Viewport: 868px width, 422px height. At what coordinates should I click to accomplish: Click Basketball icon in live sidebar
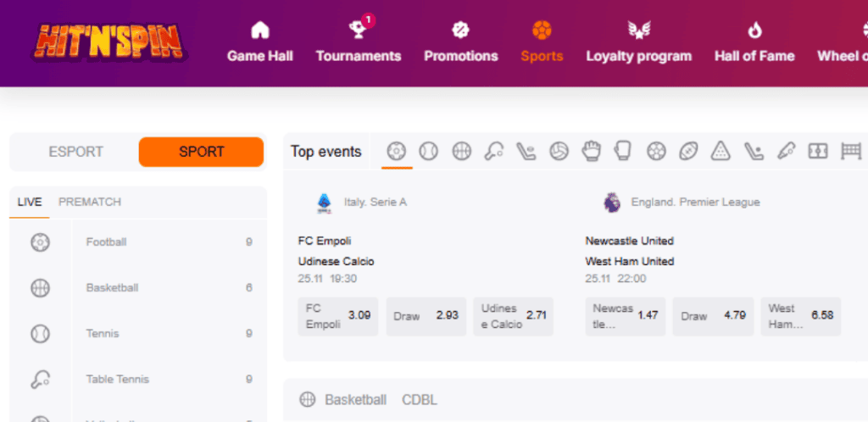click(41, 288)
